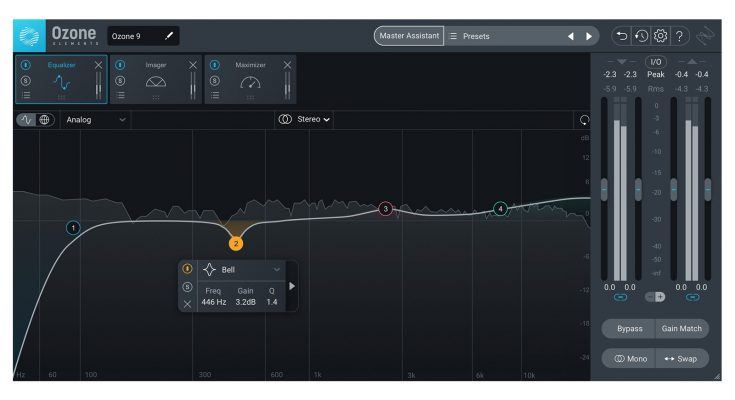Solo the Imager module
Screen dimensions: 735x400
click(120, 80)
